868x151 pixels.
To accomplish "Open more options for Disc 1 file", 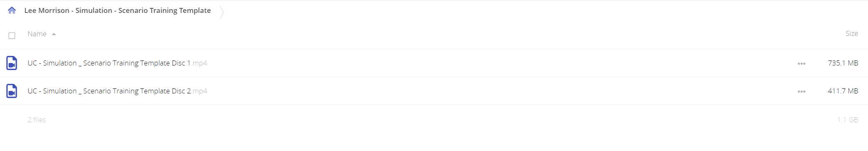I will (x=801, y=63).
